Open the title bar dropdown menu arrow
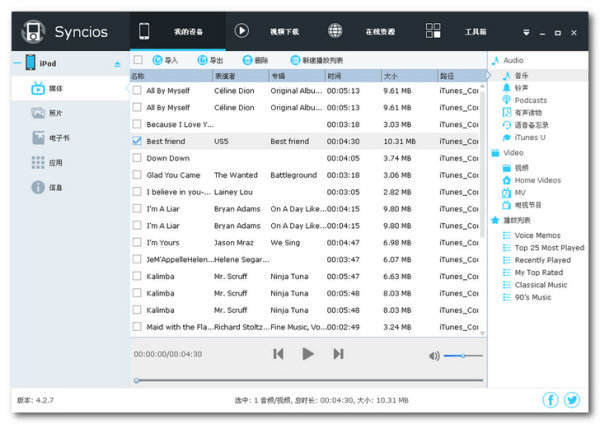 526,31
